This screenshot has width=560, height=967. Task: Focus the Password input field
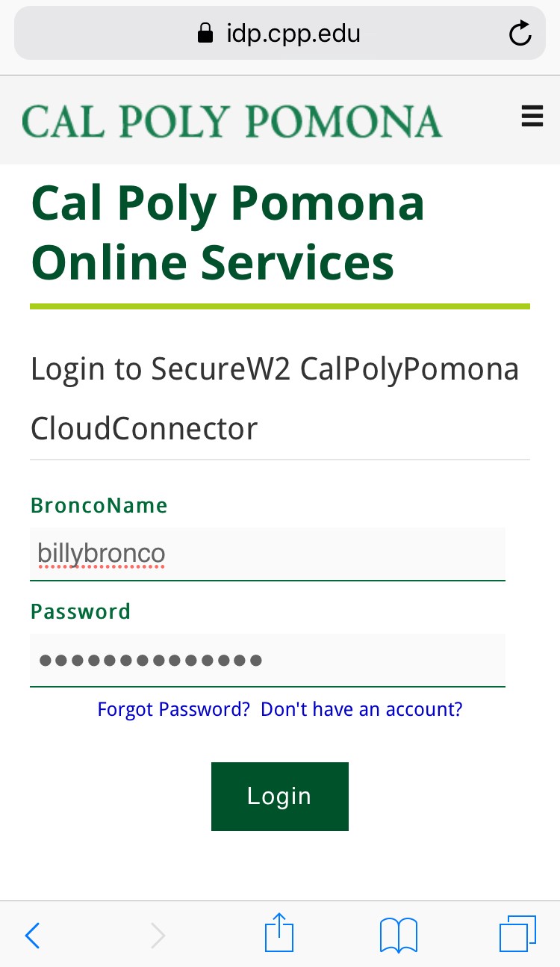267,660
